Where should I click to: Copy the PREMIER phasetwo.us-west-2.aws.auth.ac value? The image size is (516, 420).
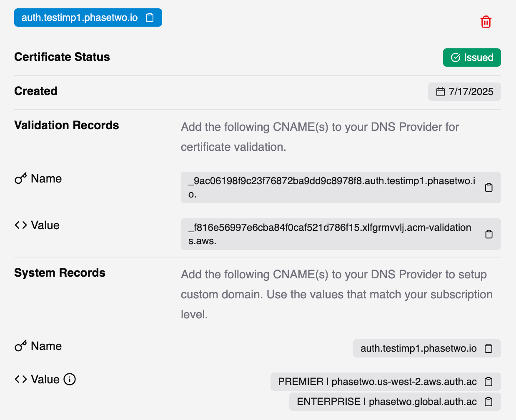(x=488, y=382)
